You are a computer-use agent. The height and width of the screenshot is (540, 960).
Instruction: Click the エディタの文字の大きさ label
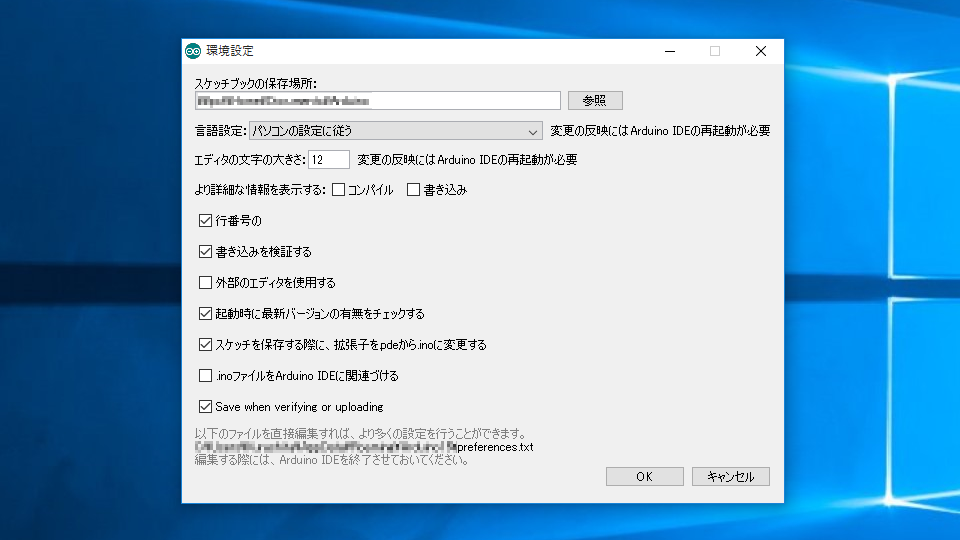pyautogui.click(x=249, y=160)
